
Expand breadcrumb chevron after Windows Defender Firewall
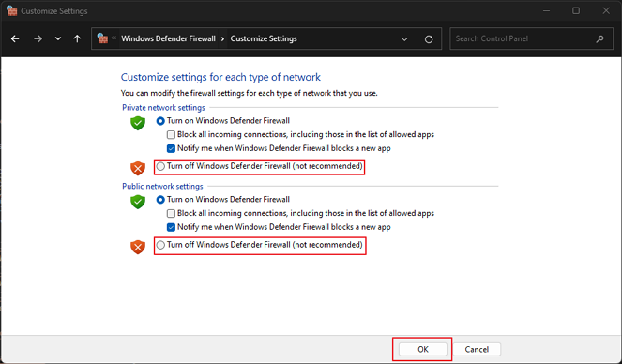coord(222,38)
